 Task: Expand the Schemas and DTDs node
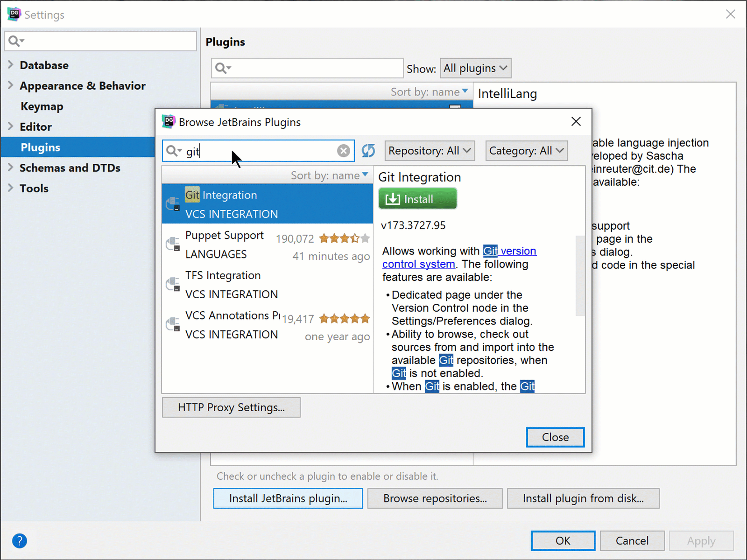pos(10,168)
